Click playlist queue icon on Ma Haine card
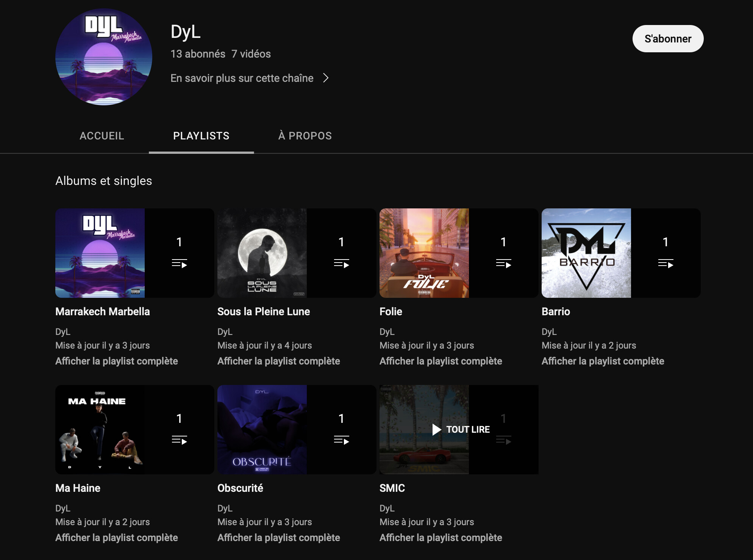The width and height of the screenshot is (753, 560). (x=180, y=440)
